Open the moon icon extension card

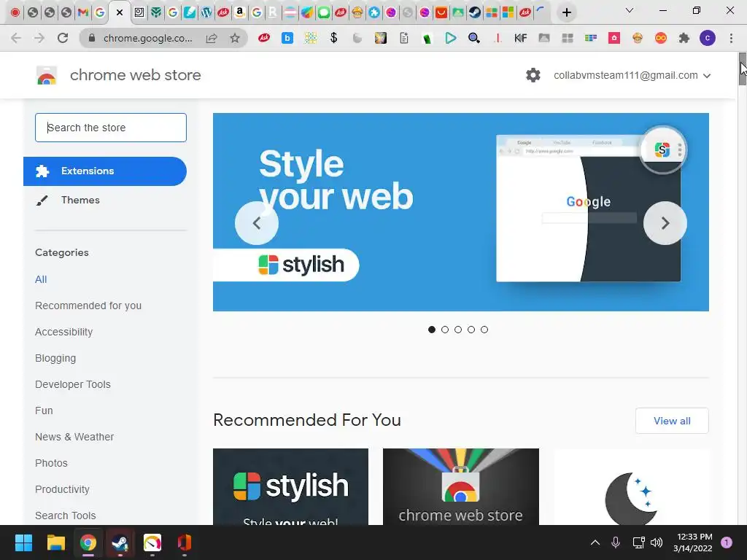631,486
